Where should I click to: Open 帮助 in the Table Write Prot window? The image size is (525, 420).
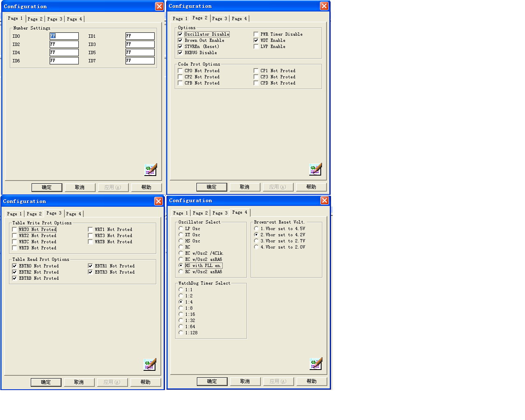[x=146, y=382]
